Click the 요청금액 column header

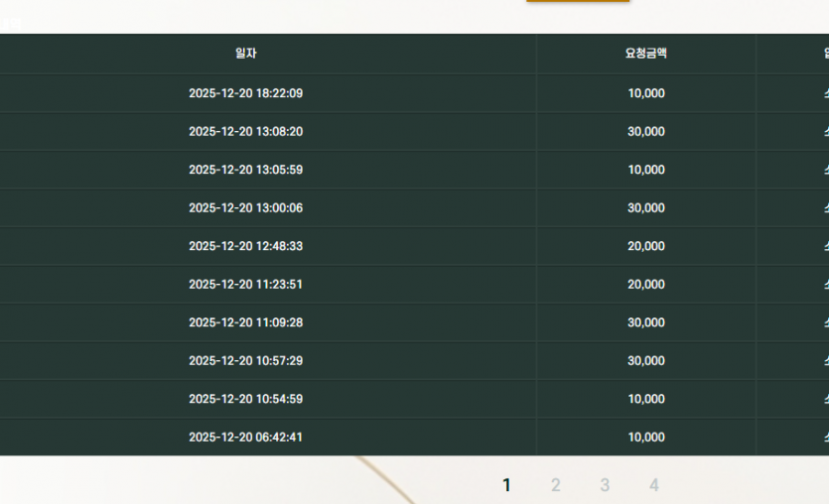pyautogui.click(x=645, y=54)
